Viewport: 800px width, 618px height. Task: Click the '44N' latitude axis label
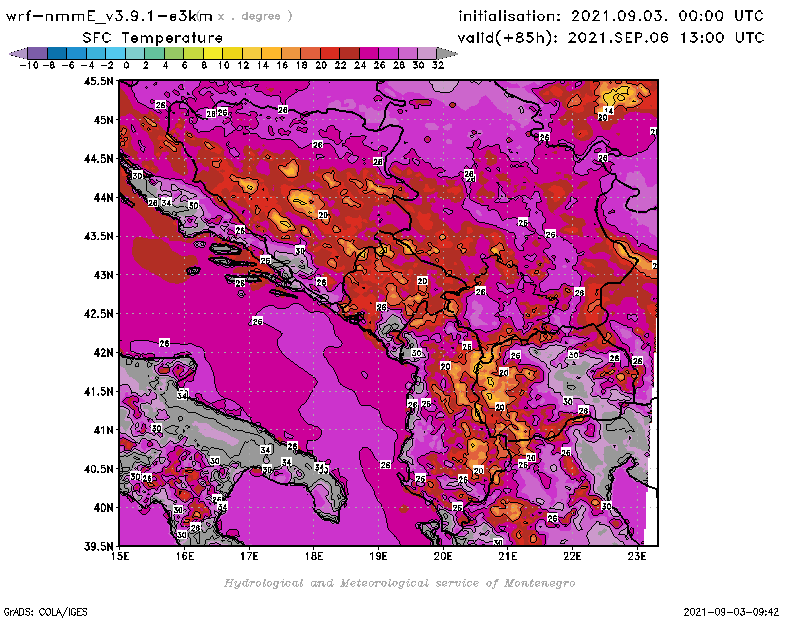coord(103,197)
